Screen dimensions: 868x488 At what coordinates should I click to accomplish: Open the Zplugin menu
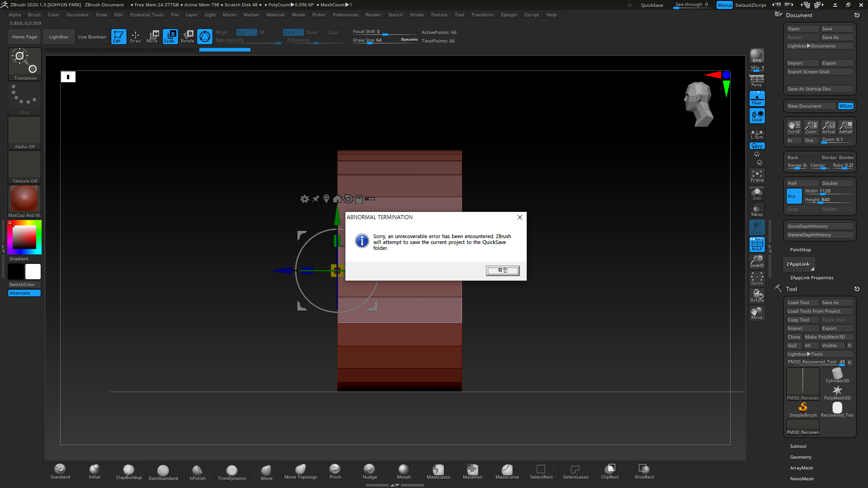pyautogui.click(x=509, y=14)
